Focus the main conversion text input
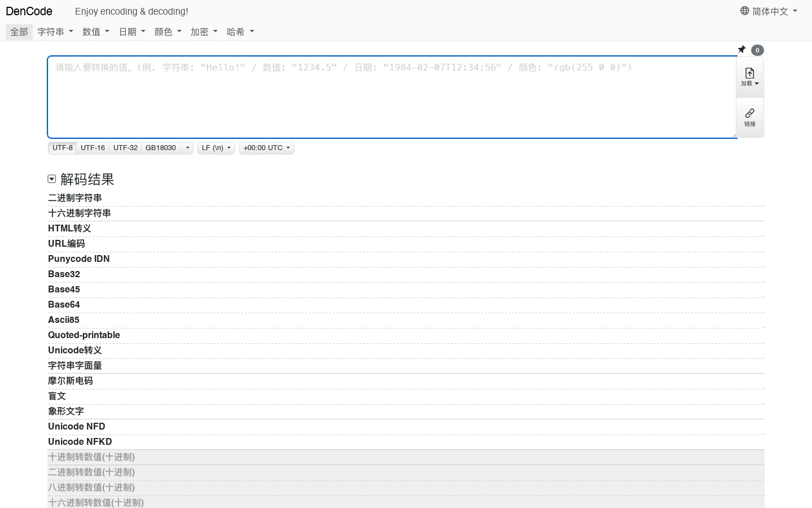The width and height of the screenshot is (812, 508). point(392,97)
